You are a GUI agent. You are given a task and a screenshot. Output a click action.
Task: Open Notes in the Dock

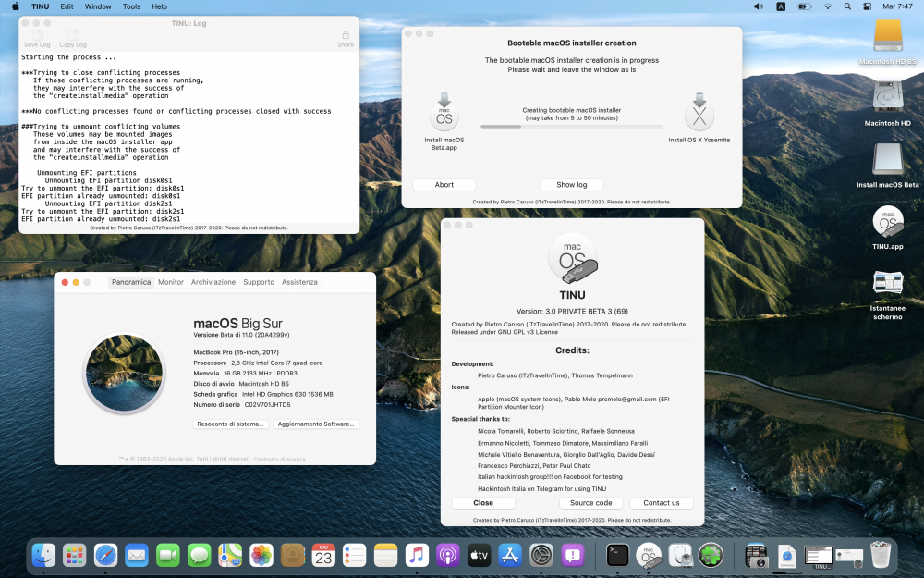coord(386,555)
